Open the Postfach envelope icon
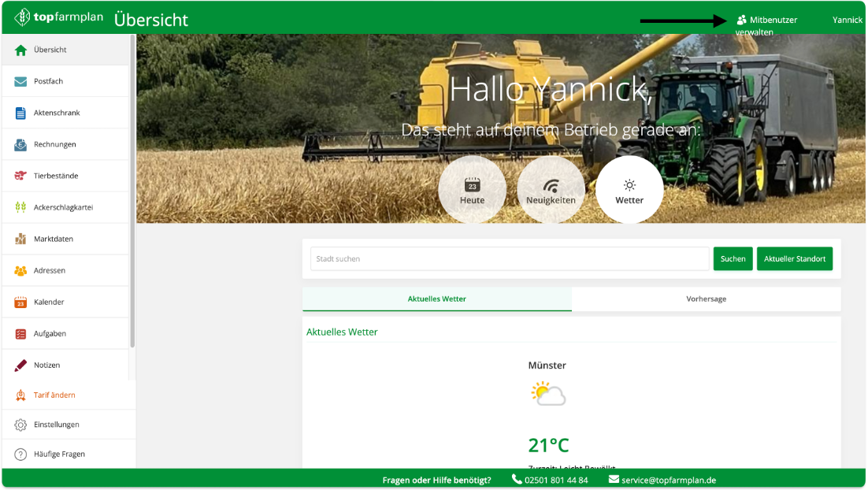 [20, 81]
